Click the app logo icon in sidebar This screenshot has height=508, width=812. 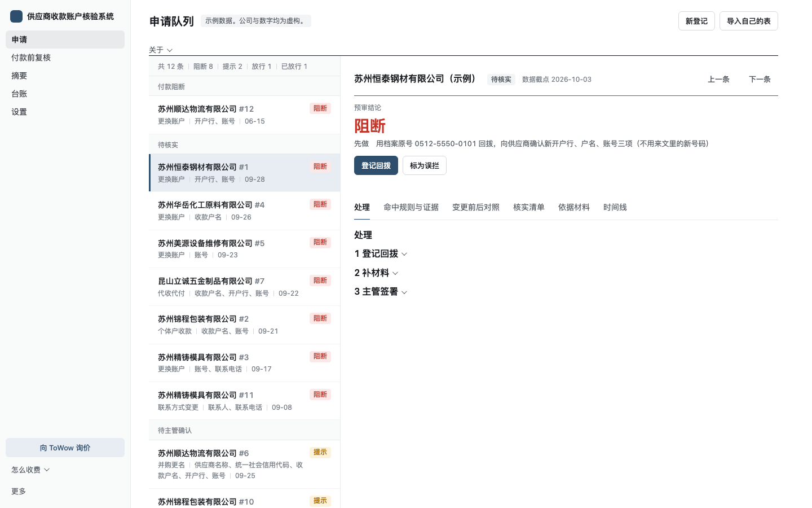point(16,16)
